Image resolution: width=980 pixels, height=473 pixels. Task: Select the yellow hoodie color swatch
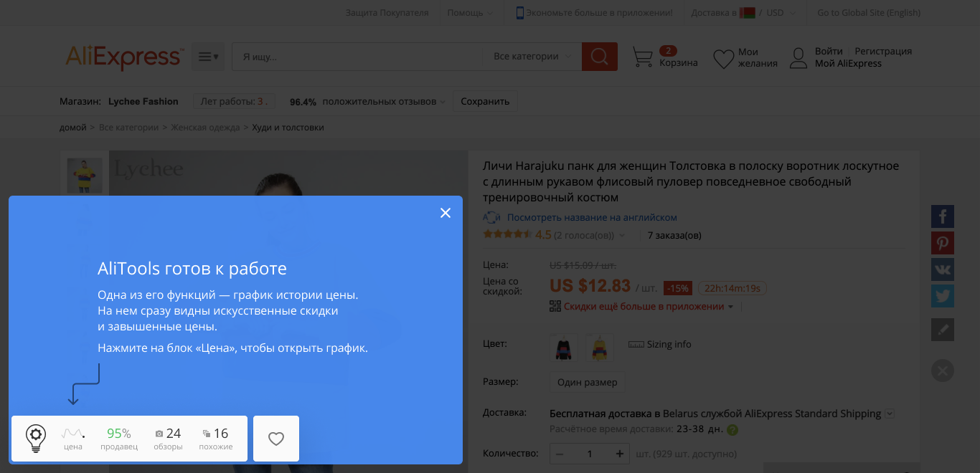pos(598,348)
